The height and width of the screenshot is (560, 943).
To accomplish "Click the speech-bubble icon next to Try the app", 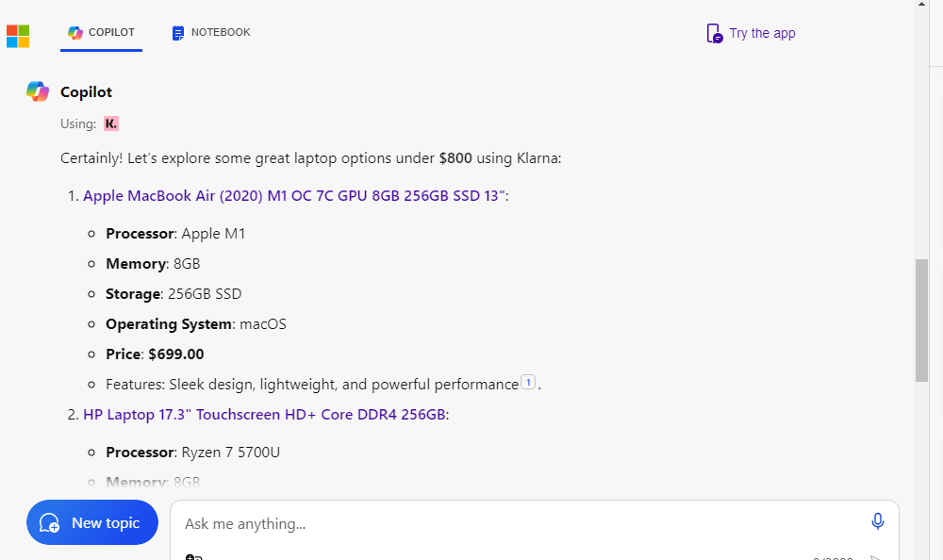I will [x=714, y=33].
